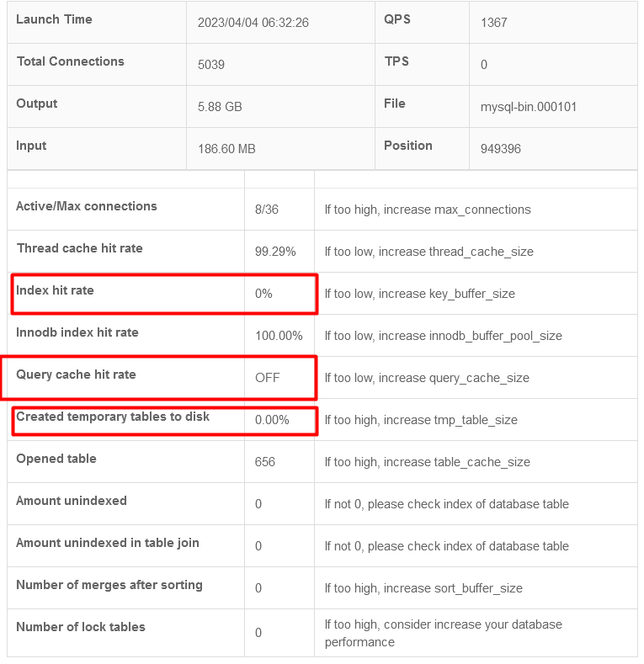Click the Input value 186.60 MB
The width and height of the screenshot is (644, 664).
pyautogui.click(x=226, y=149)
